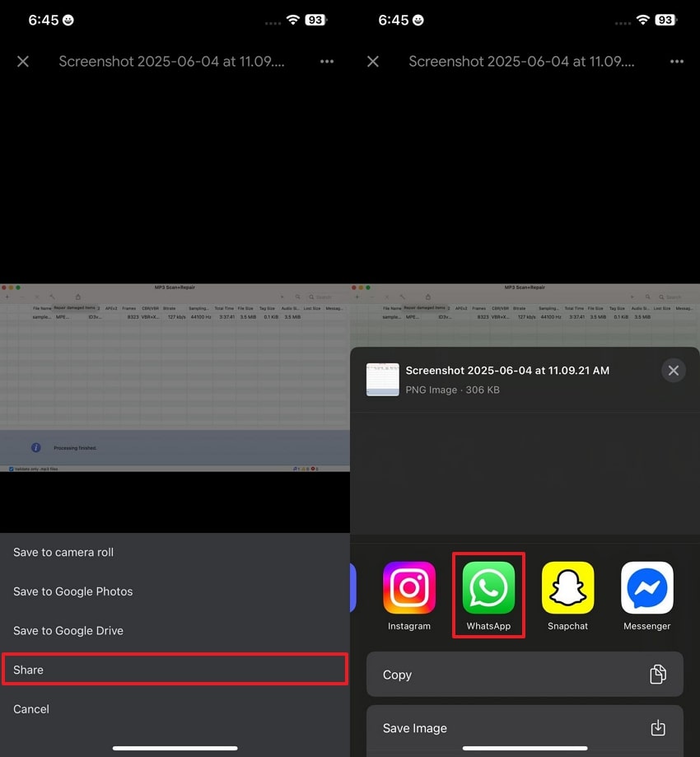Tap the Instagram app icon in share sheet

point(409,588)
